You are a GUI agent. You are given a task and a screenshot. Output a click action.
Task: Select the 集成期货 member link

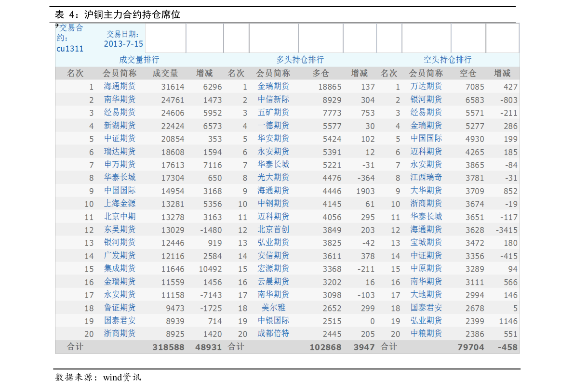pos(120,268)
